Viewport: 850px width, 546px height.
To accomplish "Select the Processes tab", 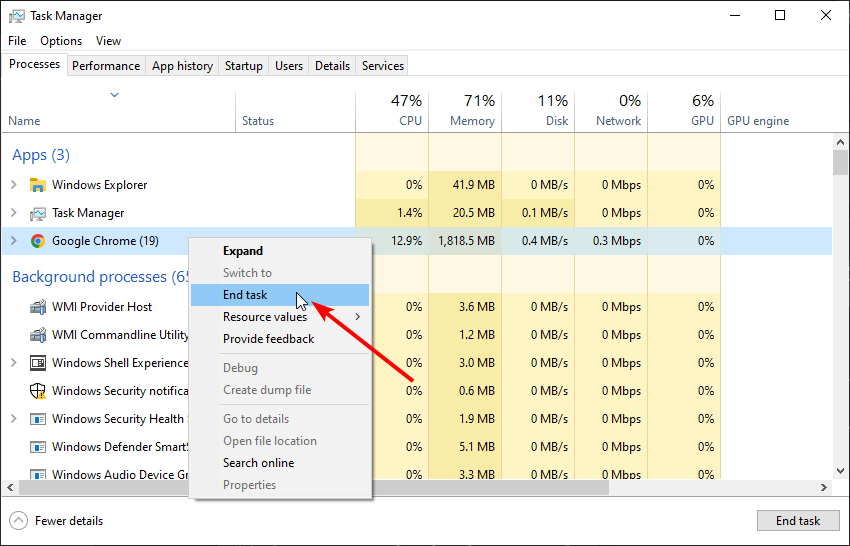I will coord(35,64).
